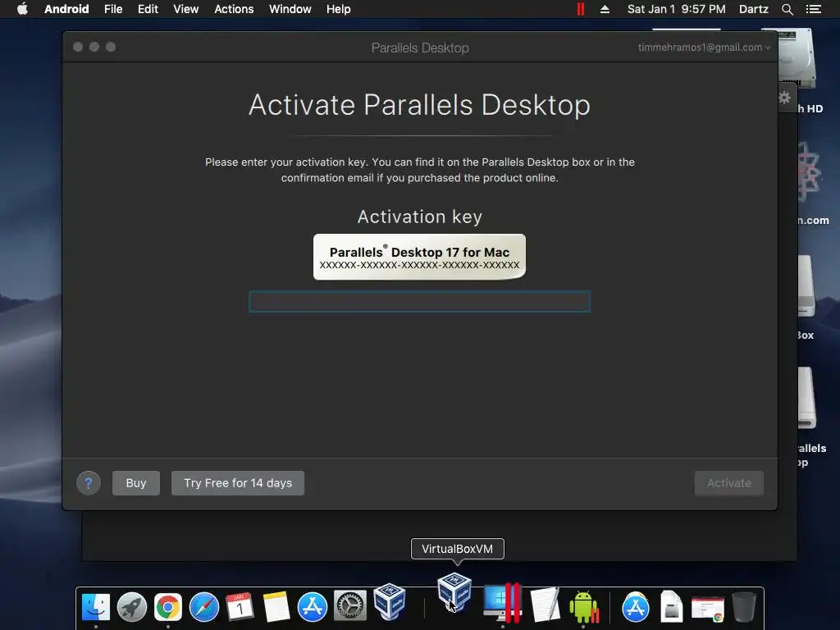Focus the activation key input field
The image size is (840, 630).
419,302
